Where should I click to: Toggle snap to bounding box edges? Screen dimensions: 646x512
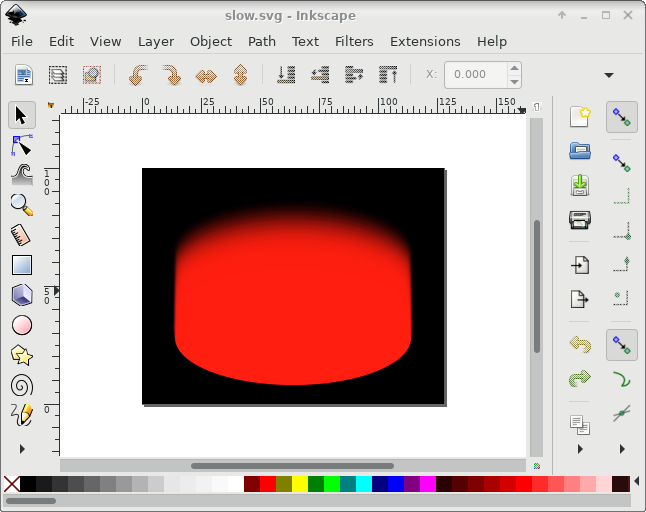click(x=622, y=196)
